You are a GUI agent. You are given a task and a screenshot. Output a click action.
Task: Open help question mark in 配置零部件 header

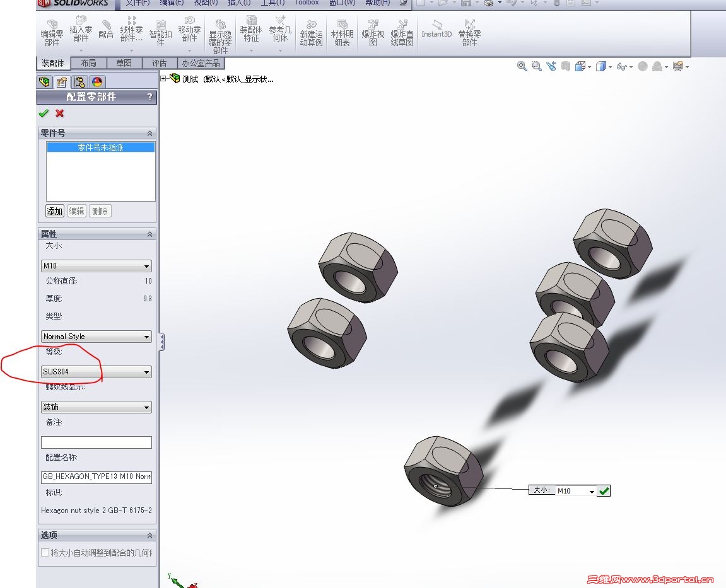coord(149,96)
